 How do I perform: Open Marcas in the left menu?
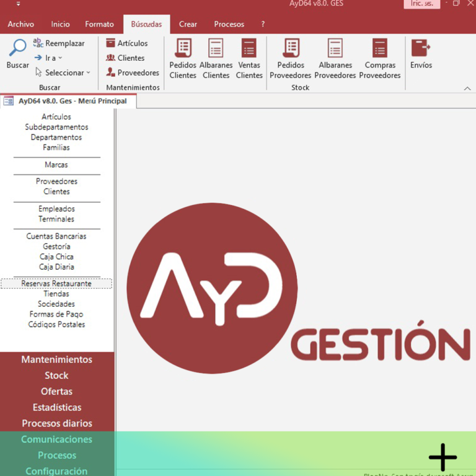pos(56,165)
